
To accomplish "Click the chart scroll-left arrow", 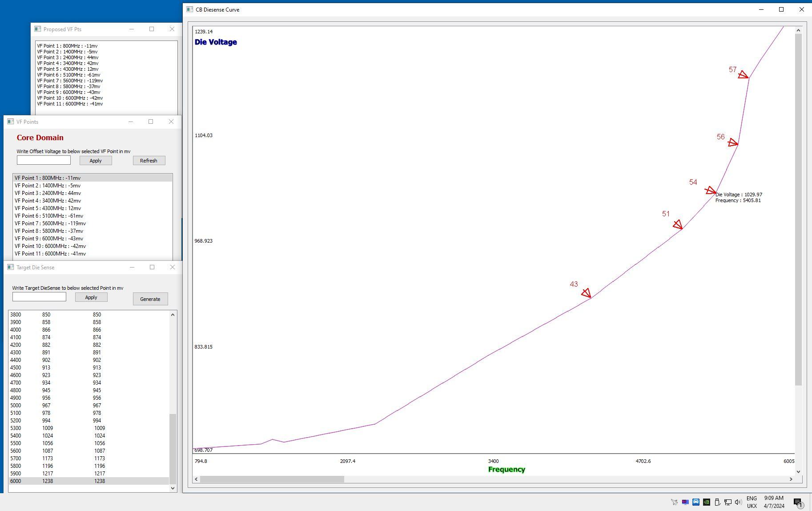I will [196, 479].
